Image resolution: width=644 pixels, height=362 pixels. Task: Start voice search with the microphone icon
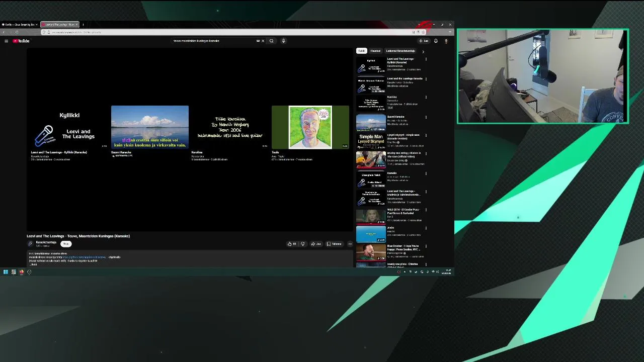click(283, 41)
